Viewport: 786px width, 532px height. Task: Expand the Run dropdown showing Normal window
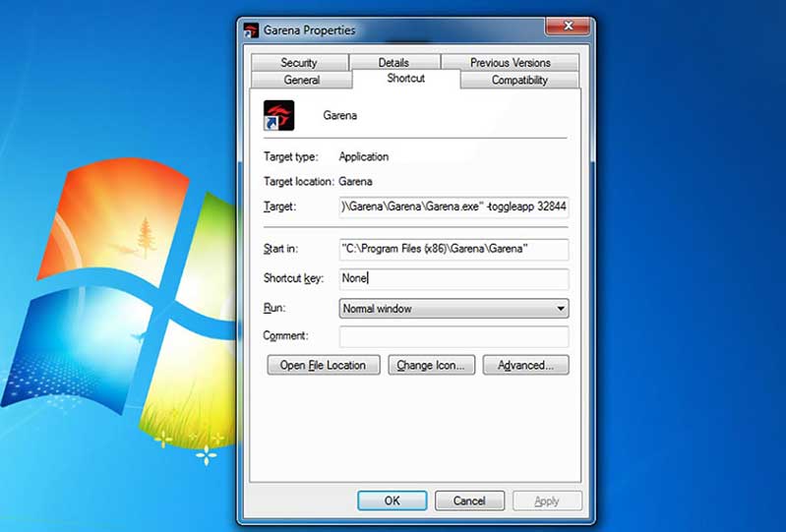453,309
